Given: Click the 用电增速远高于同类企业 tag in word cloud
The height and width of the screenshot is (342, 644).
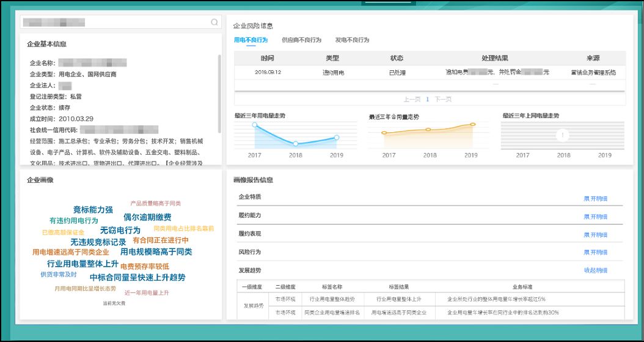Looking at the screenshot, I should pyautogui.click(x=71, y=252).
